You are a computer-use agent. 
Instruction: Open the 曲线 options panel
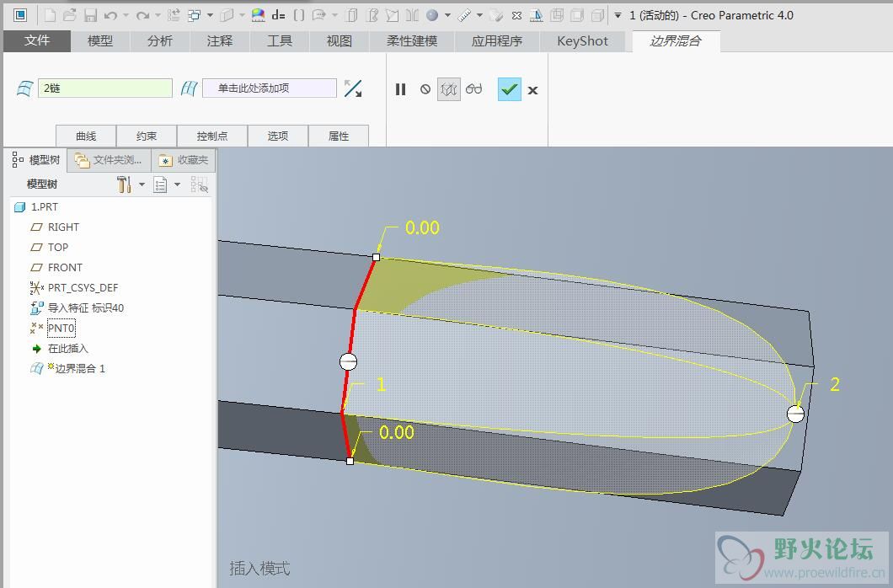[86, 136]
